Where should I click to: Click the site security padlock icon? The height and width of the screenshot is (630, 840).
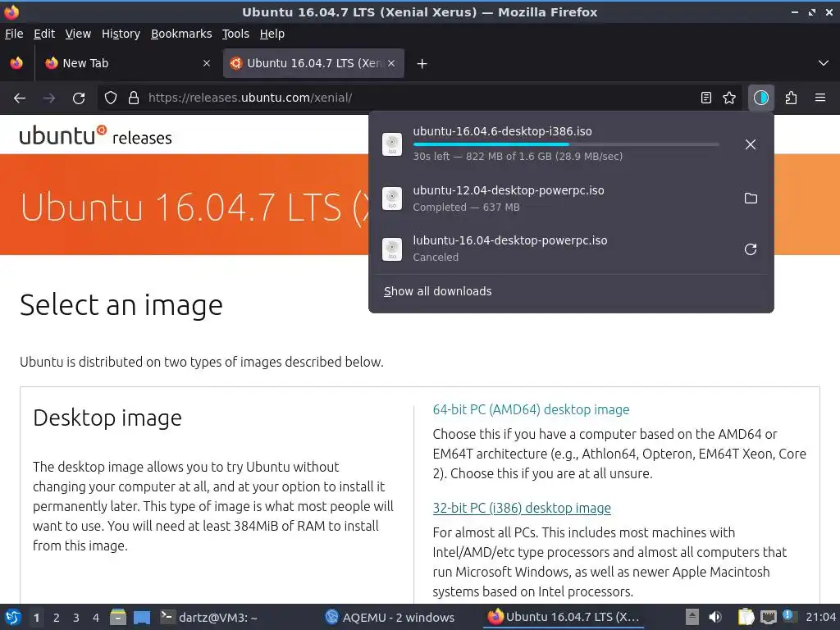point(134,98)
